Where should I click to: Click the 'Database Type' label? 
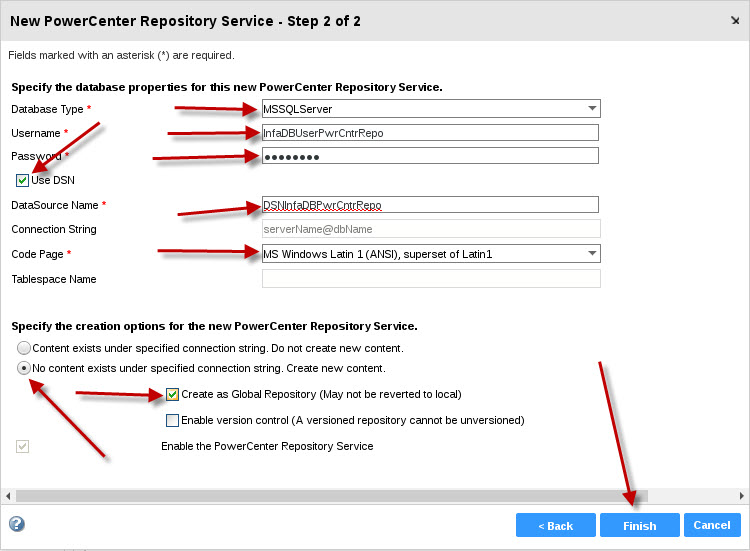47,109
